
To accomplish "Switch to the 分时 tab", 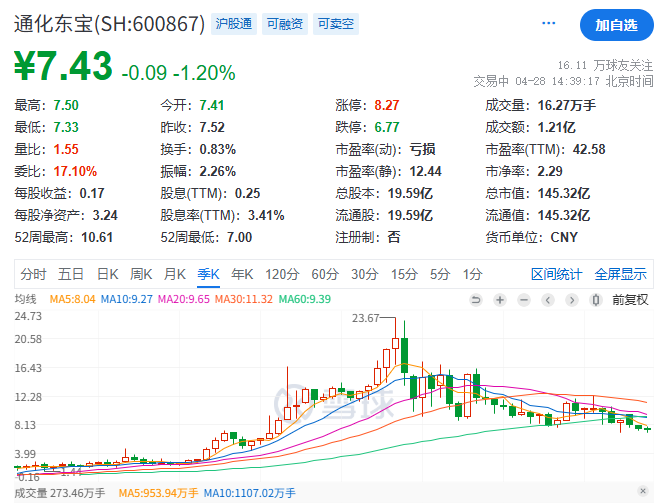I will (33, 274).
